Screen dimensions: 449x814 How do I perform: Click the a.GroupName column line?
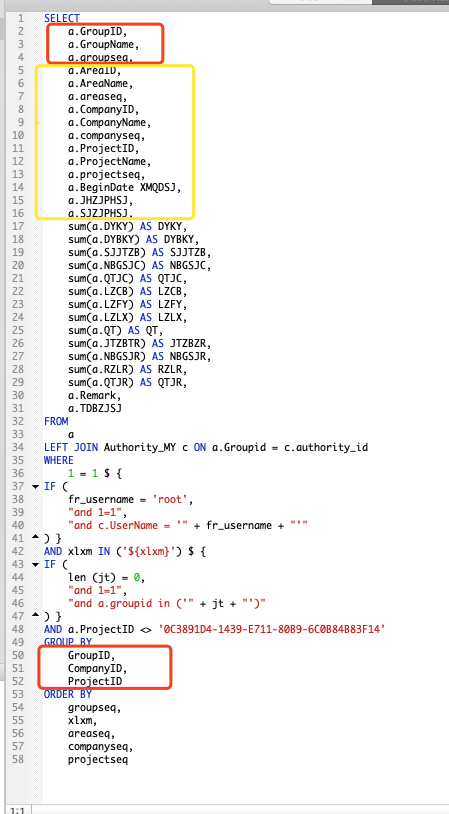(x=104, y=44)
